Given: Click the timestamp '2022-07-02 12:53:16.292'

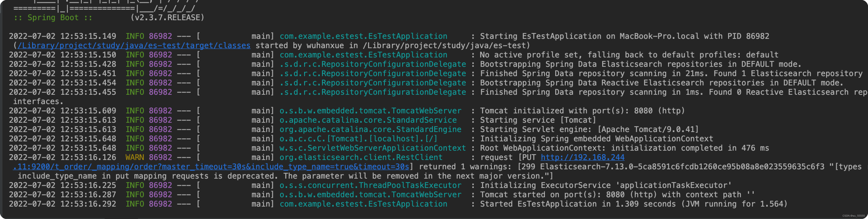Looking at the screenshot, I should click(62, 204).
